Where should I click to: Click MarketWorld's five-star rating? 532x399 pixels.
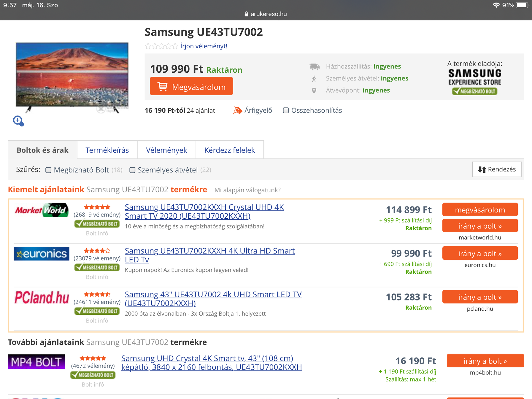pyautogui.click(x=97, y=207)
